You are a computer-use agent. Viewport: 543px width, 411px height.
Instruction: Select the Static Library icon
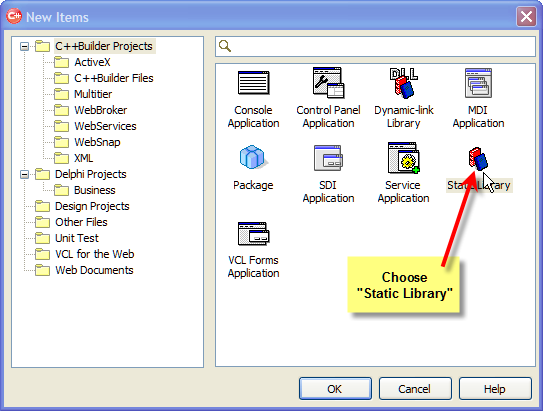tap(478, 159)
